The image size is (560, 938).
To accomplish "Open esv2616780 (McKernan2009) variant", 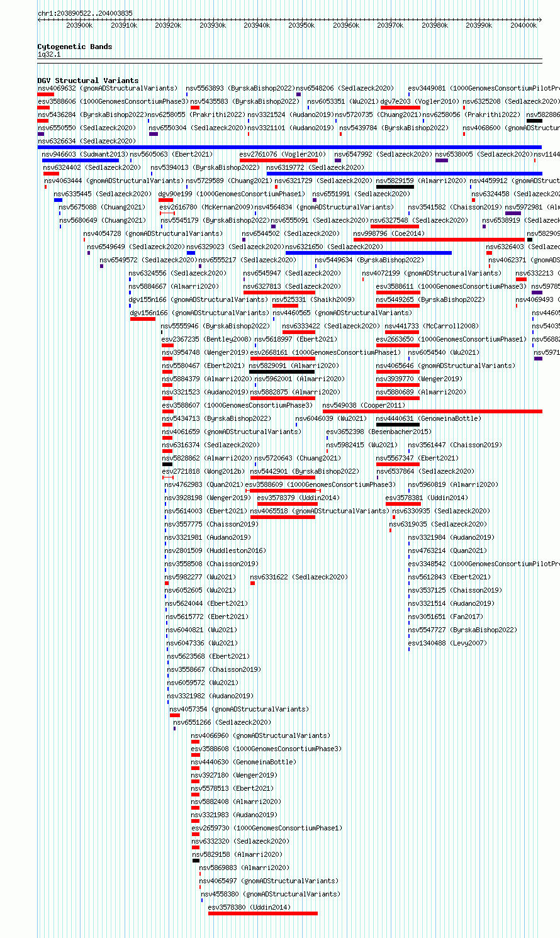I will 206,207.
